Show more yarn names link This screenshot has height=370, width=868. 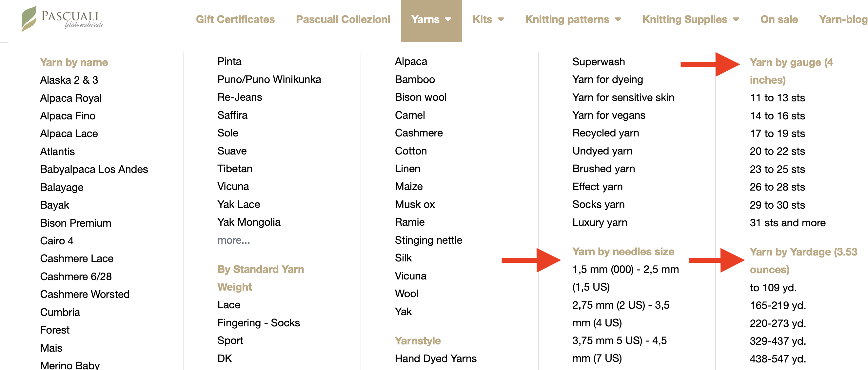(233, 240)
